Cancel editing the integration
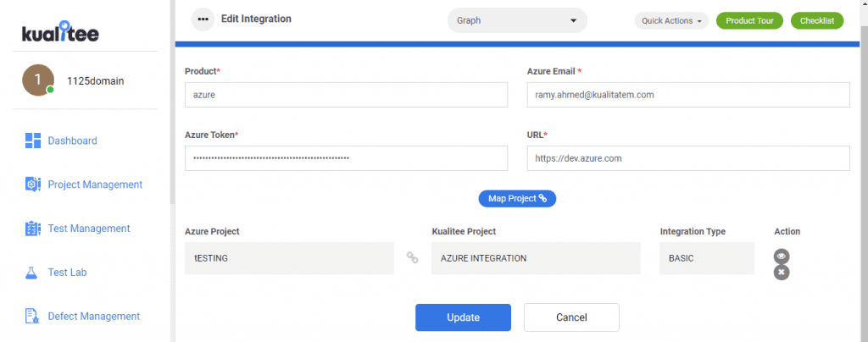 (571, 317)
